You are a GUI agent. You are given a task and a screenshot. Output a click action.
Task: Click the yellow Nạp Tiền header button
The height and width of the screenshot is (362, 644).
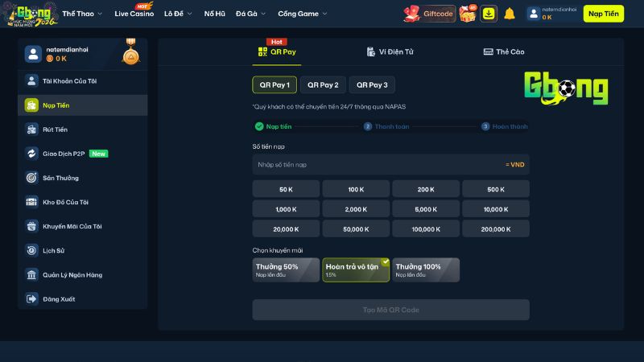(x=603, y=14)
